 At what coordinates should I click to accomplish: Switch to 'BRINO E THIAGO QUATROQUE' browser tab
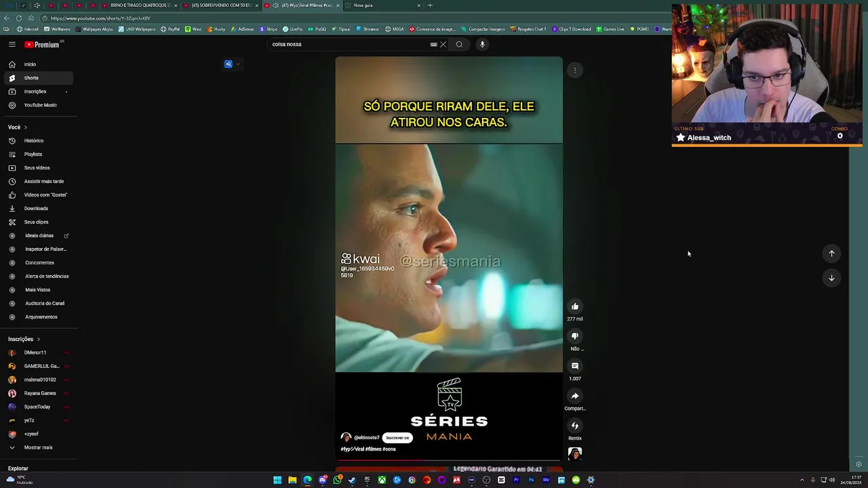pos(140,5)
